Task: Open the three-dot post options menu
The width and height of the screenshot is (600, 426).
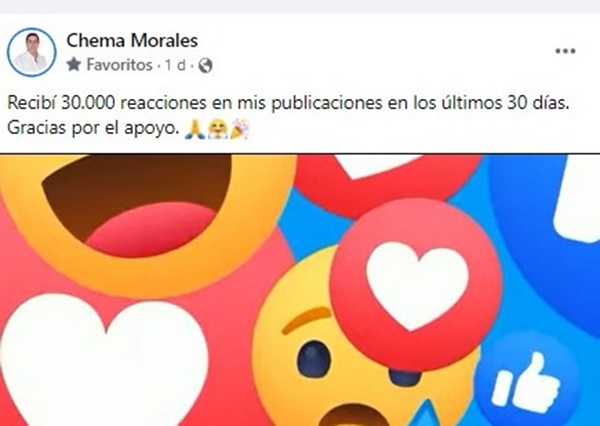Action: point(565,51)
